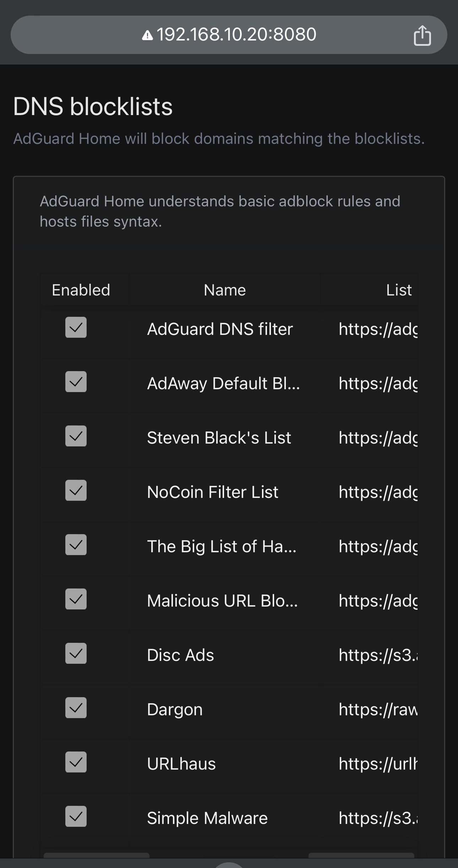This screenshot has width=458, height=868.
Task: Select the Disc Ads name cell
Action: pos(180,655)
